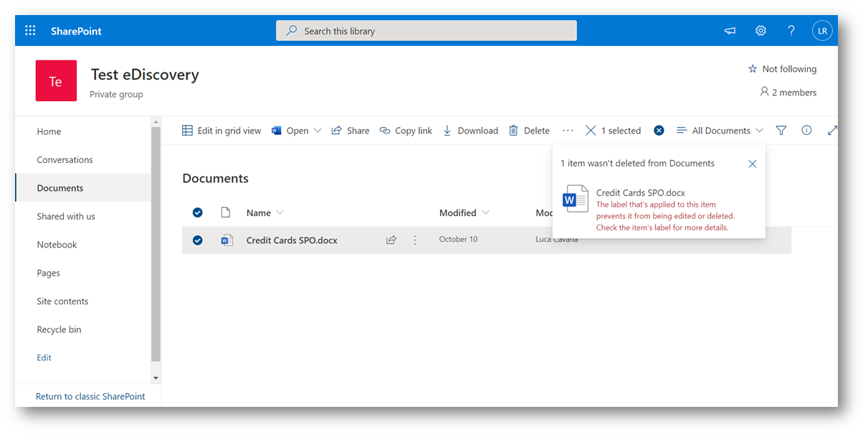Click the share icon on the file row
Image resolution: width=868 pixels, height=437 pixels.
pyautogui.click(x=391, y=240)
